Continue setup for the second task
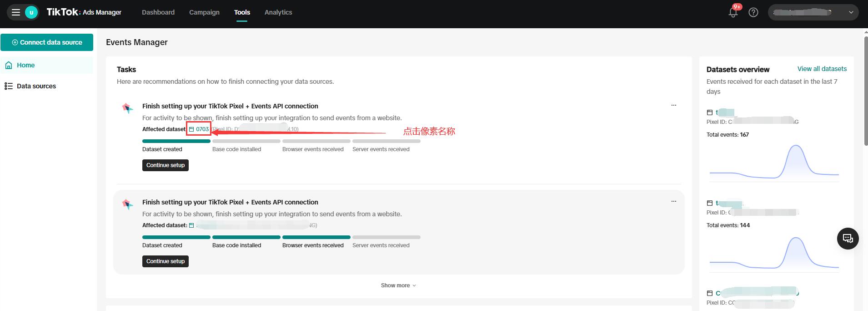868x311 pixels. click(166, 261)
